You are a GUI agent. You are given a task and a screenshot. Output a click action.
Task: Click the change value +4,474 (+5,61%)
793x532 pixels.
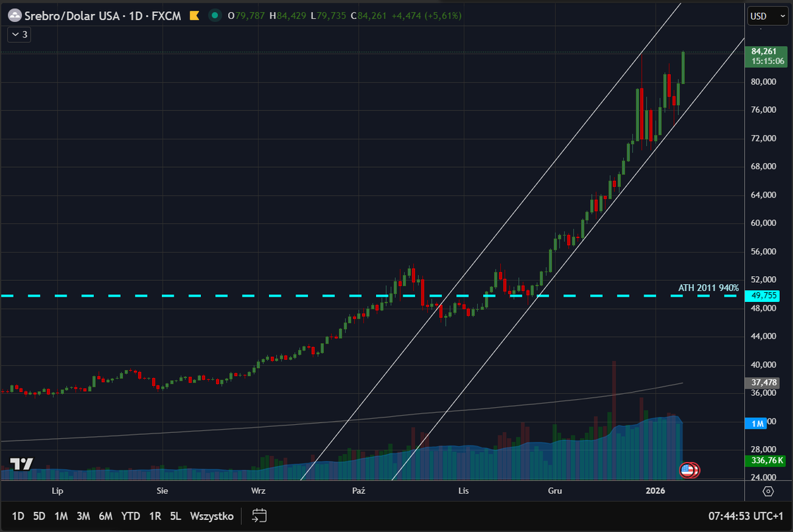point(428,15)
